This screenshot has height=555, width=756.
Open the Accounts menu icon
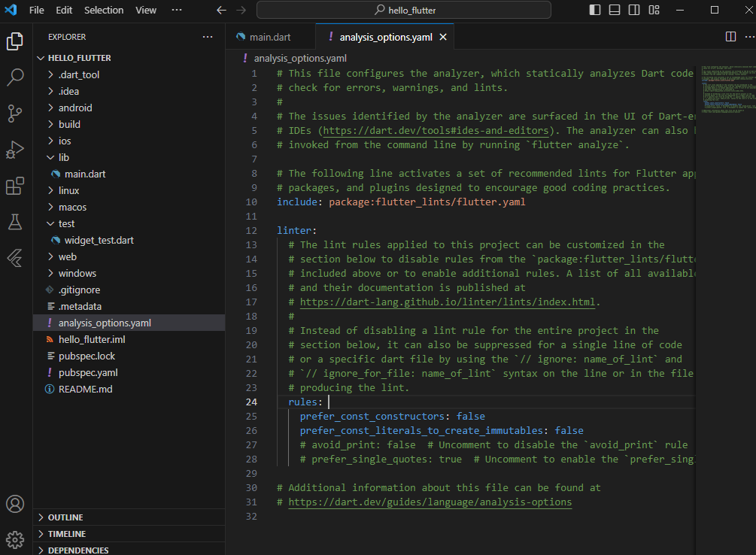click(15, 504)
